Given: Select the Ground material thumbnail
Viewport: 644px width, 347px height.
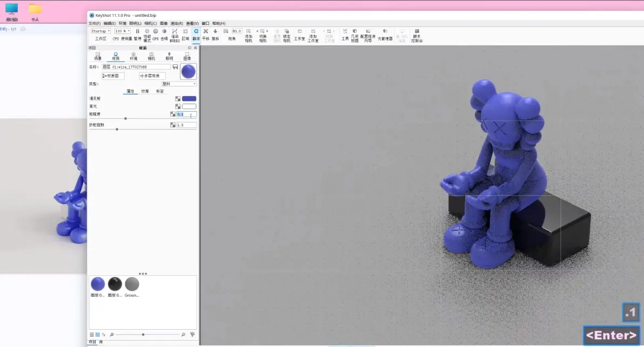Looking at the screenshot, I should [132, 284].
